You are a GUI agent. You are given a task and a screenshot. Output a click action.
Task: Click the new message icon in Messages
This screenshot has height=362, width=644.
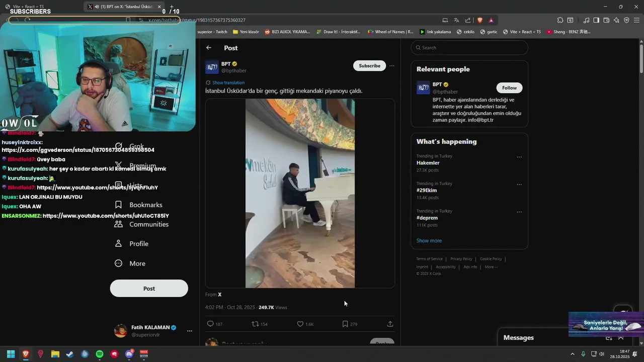click(609, 338)
